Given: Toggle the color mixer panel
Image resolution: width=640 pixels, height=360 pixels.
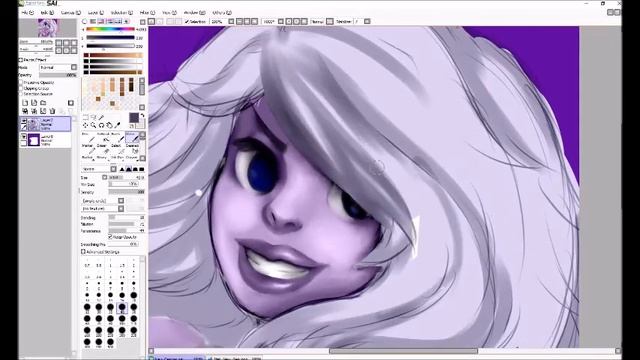Looking at the screenshot, I should point(110,21).
